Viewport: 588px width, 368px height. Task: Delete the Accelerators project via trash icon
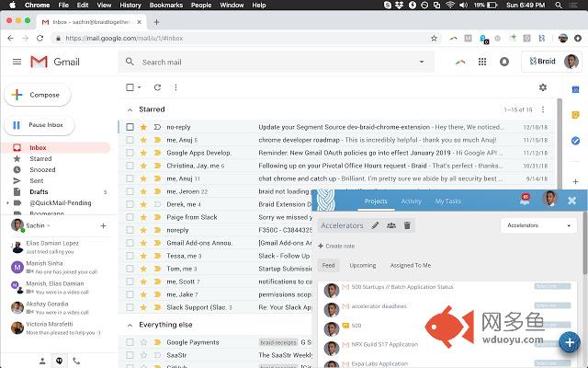[x=408, y=225]
